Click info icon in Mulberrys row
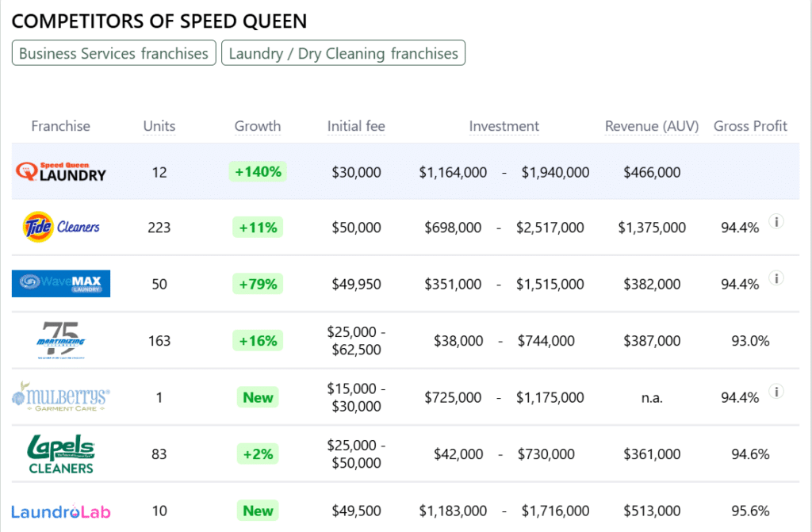This screenshot has height=532, width=812. pos(776,391)
